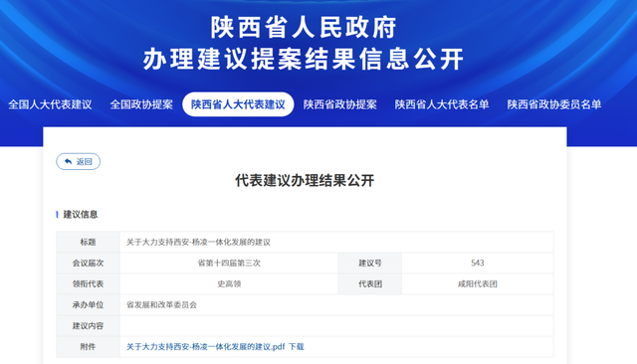Go to 陕西省人大代表名单 tab
637x364 pixels.
[x=442, y=104]
